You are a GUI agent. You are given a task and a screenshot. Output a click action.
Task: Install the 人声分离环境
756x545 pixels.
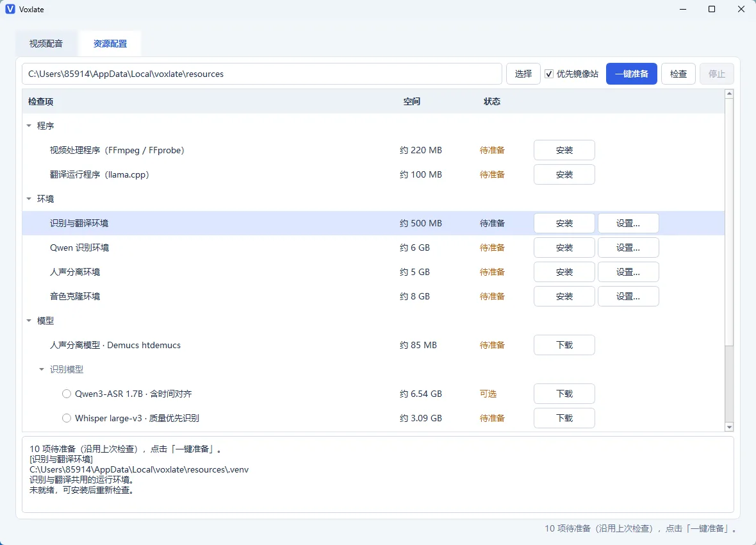click(564, 272)
